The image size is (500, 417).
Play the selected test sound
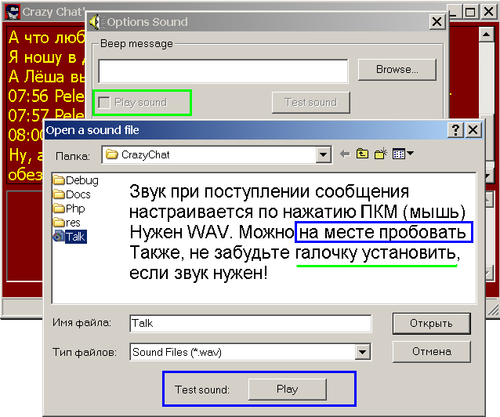point(287,389)
